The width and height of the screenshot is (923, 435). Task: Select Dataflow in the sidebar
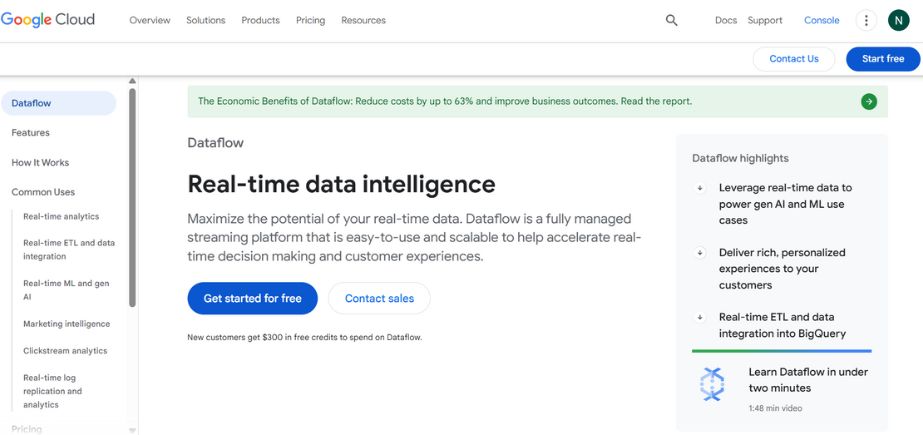[58, 103]
